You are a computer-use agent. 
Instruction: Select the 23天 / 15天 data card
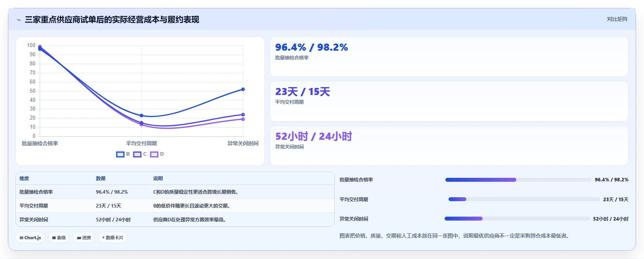point(449,101)
